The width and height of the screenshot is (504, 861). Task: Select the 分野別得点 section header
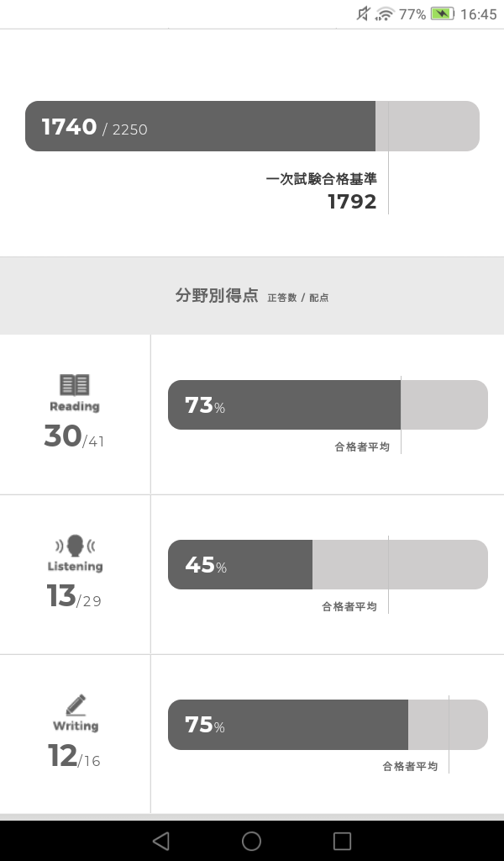[x=217, y=296]
